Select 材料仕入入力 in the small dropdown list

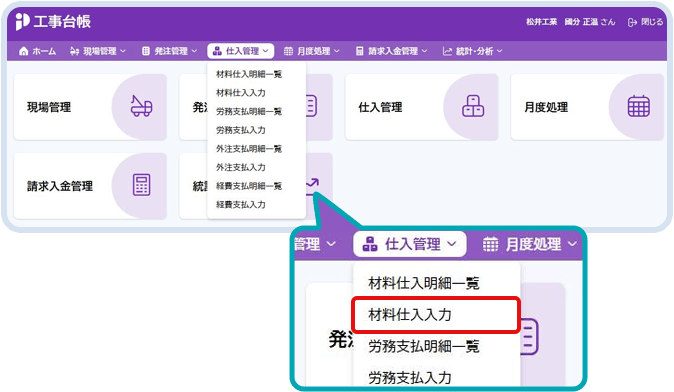click(241, 93)
